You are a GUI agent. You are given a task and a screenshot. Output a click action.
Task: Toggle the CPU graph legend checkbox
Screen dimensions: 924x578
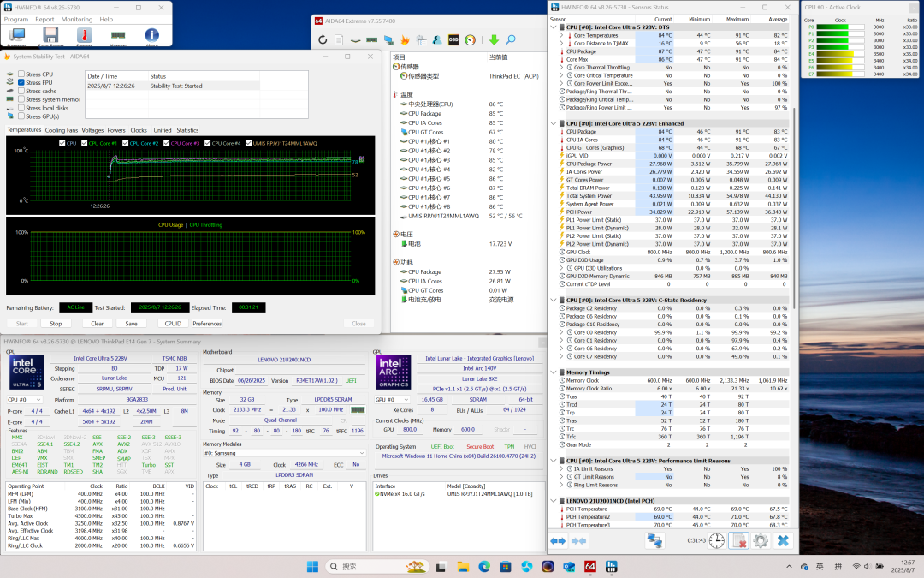tap(62, 143)
